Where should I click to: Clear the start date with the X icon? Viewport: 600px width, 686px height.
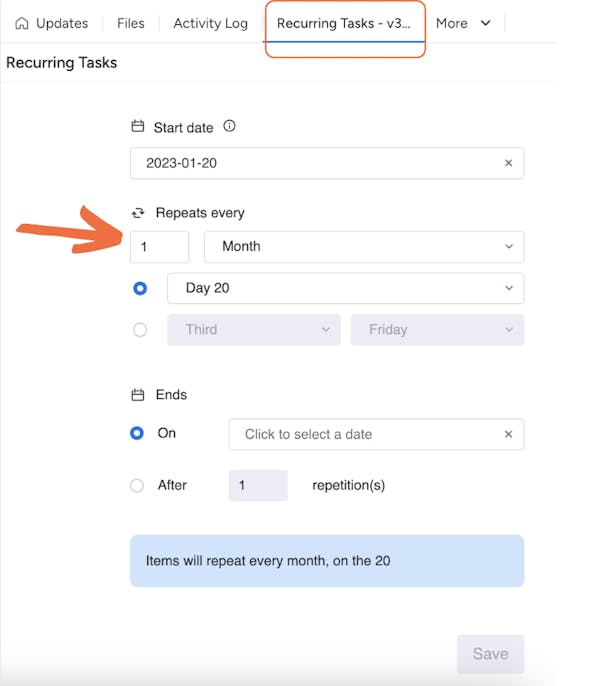tap(508, 163)
